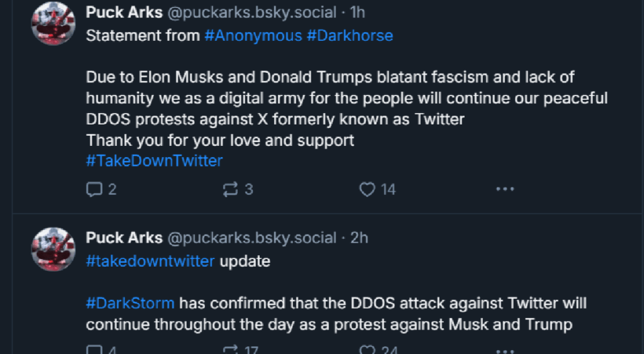The width and height of the screenshot is (644, 354).
Task: Open the #Darkhorse hashtag
Action: click(350, 36)
